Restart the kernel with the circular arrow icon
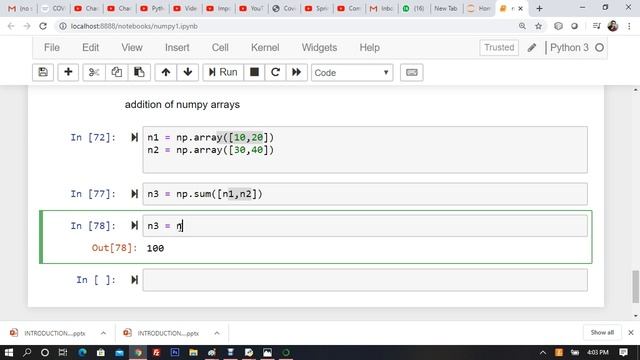Viewport: 640px width, 360px height. click(x=276, y=72)
